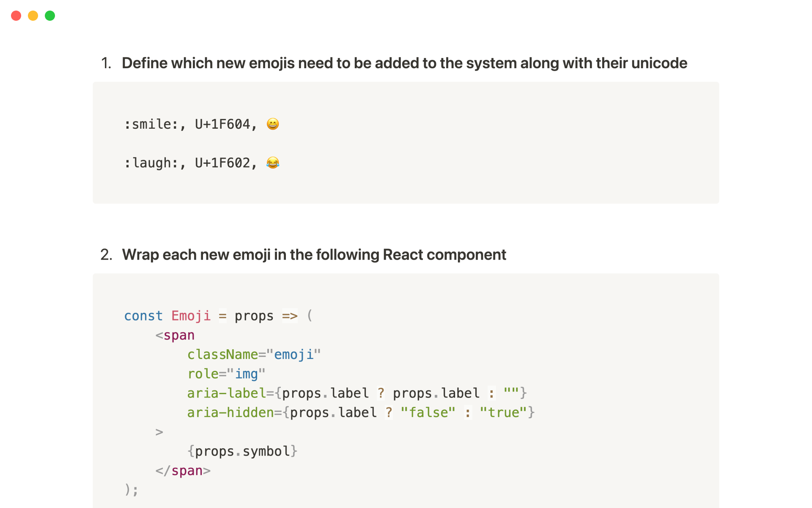Image resolution: width=812 pixels, height=508 pixels.
Task: Click the unicode value U+1F602
Action: click(223, 163)
